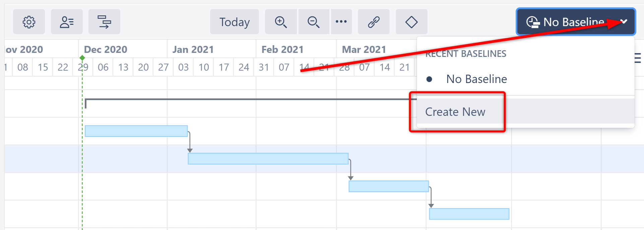Select the highlighted January task bar
Image resolution: width=644 pixels, height=230 pixels.
(x=268, y=159)
